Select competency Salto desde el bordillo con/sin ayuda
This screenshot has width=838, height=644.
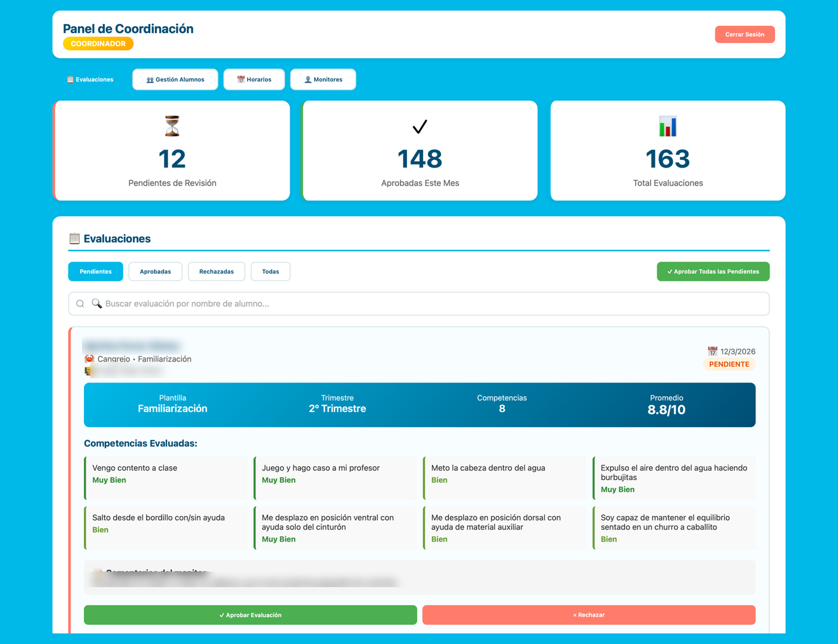coord(166,527)
